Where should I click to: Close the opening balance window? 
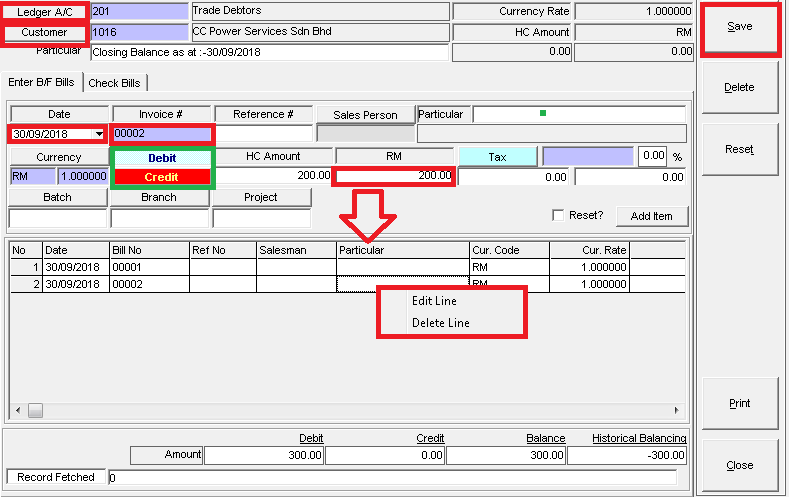pos(739,465)
